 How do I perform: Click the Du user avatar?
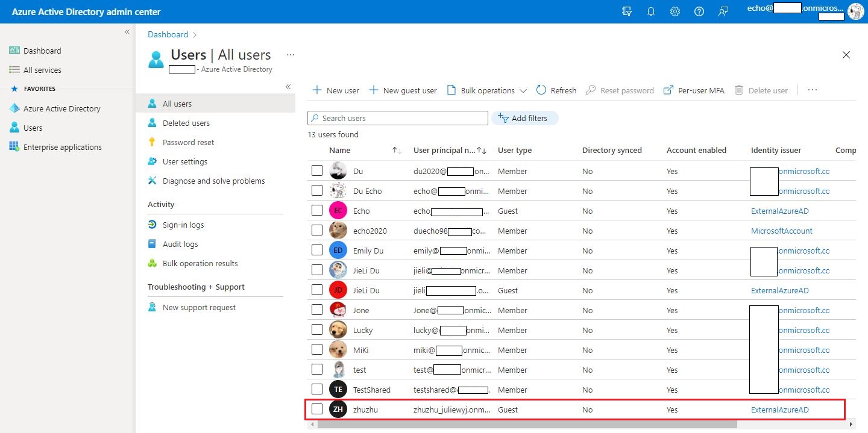coord(338,171)
